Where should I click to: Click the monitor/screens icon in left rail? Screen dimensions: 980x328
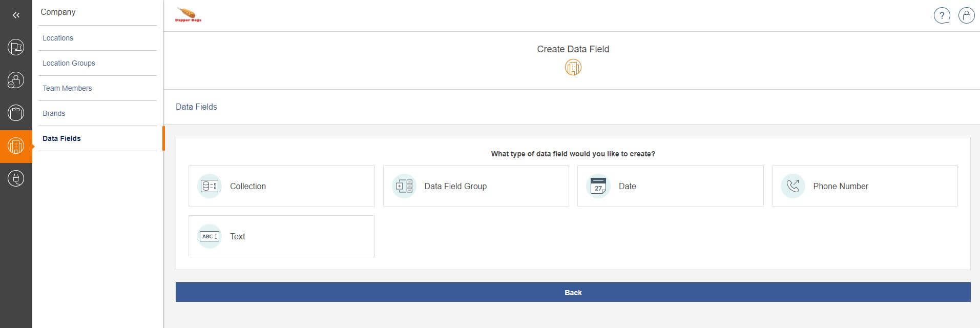coord(16,47)
